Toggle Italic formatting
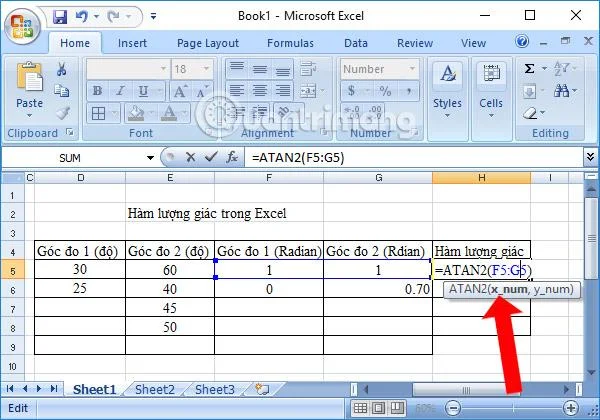This screenshot has width=600, height=420. (x=120, y=91)
